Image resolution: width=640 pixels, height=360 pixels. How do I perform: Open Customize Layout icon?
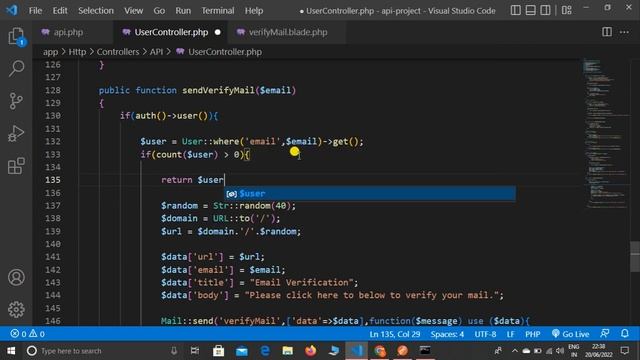click(x=567, y=10)
